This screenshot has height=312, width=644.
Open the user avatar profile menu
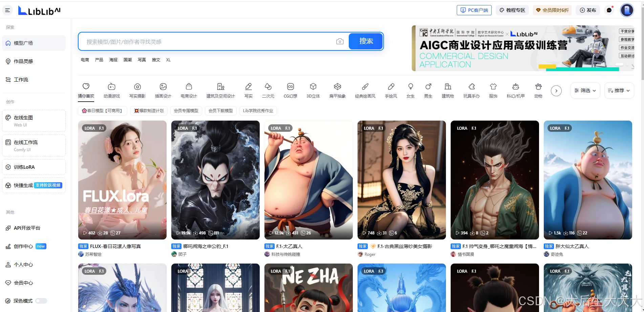(x=627, y=10)
